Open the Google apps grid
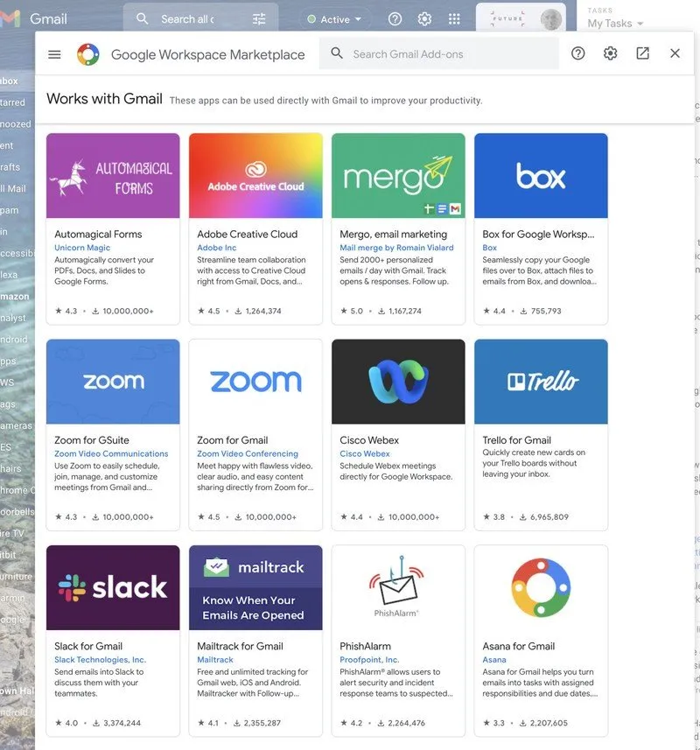The width and height of the screenshot is (700, 750). (x=454, y=18)
